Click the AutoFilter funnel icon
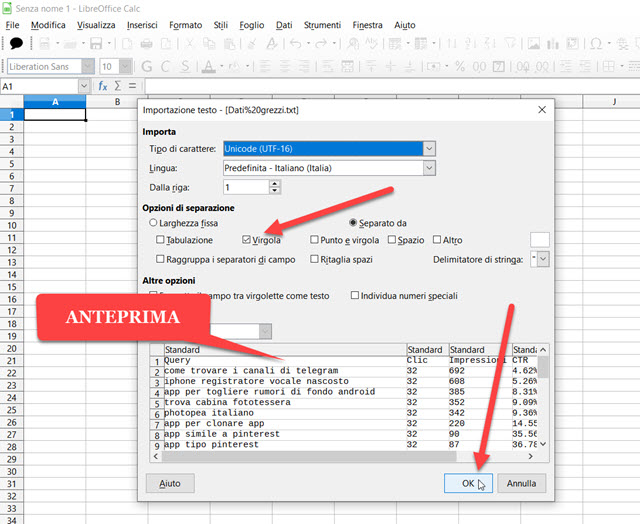Image resolution: width=640 pixels, height=524 pixels. tap(510, 43)
